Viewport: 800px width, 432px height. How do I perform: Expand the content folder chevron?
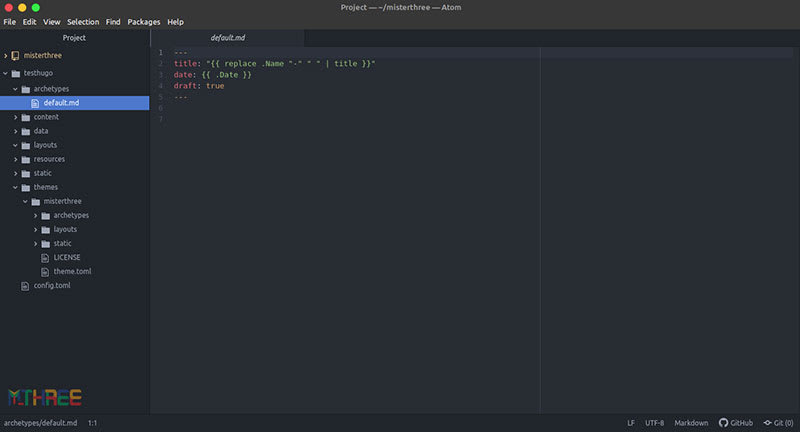point(15,117)
